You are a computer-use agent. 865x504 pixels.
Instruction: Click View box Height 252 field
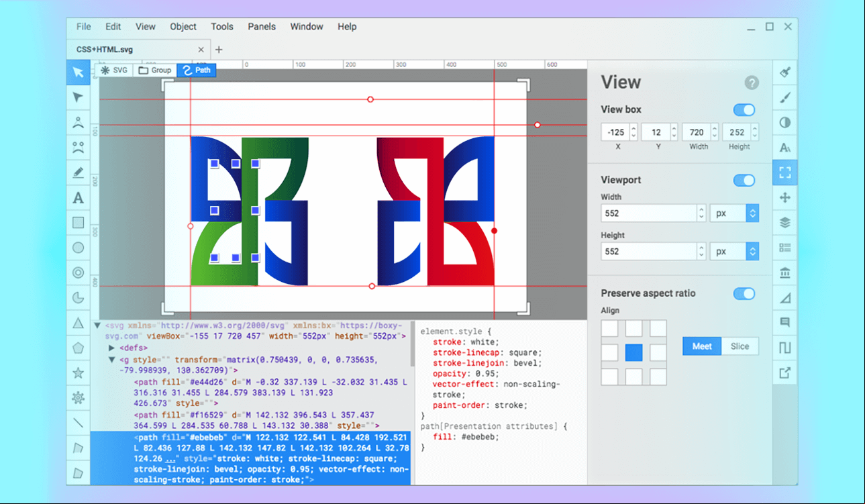tap(737, 132)
